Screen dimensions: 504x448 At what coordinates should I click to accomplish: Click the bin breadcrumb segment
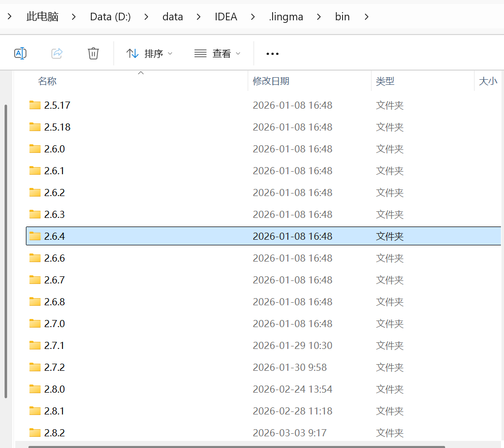[342, 16]
